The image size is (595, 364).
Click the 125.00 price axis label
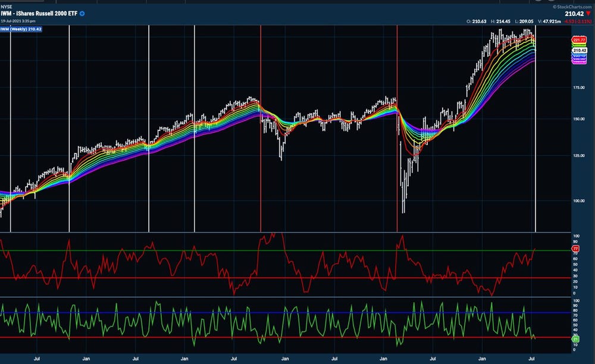point(579,155)
